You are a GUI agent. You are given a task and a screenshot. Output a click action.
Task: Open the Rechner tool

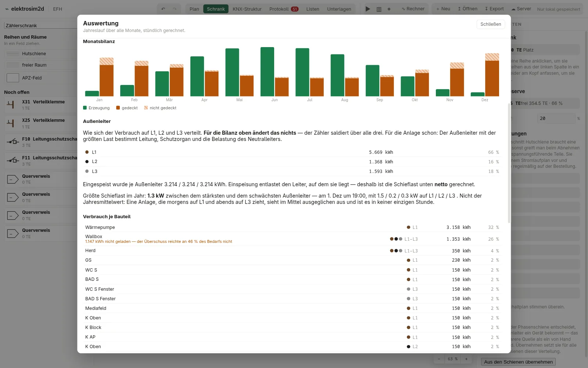tap(413, 9)
